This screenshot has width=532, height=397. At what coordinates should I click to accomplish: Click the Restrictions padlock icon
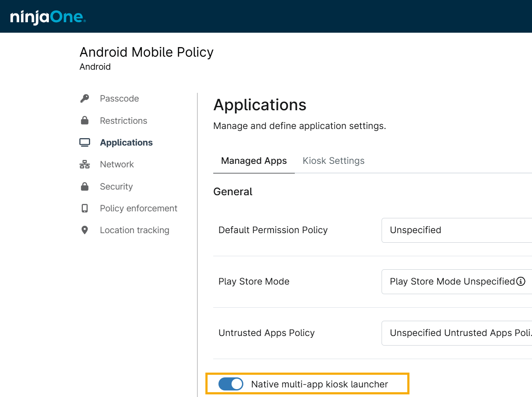[85, 121]
